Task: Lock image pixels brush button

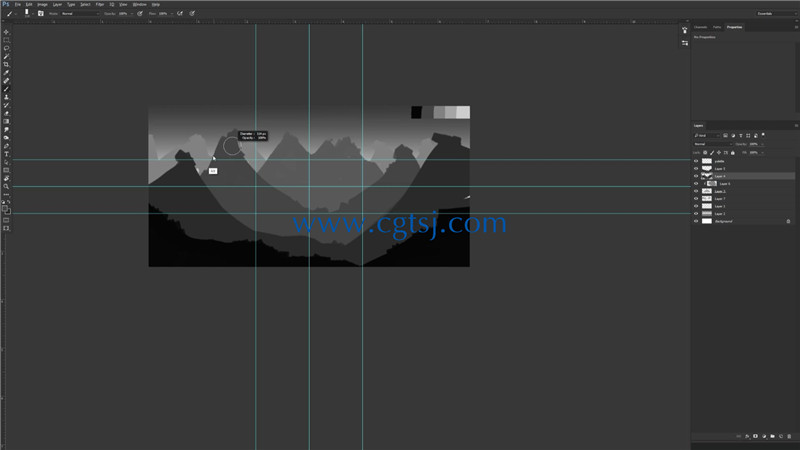Action: click(x=712, y=153)
